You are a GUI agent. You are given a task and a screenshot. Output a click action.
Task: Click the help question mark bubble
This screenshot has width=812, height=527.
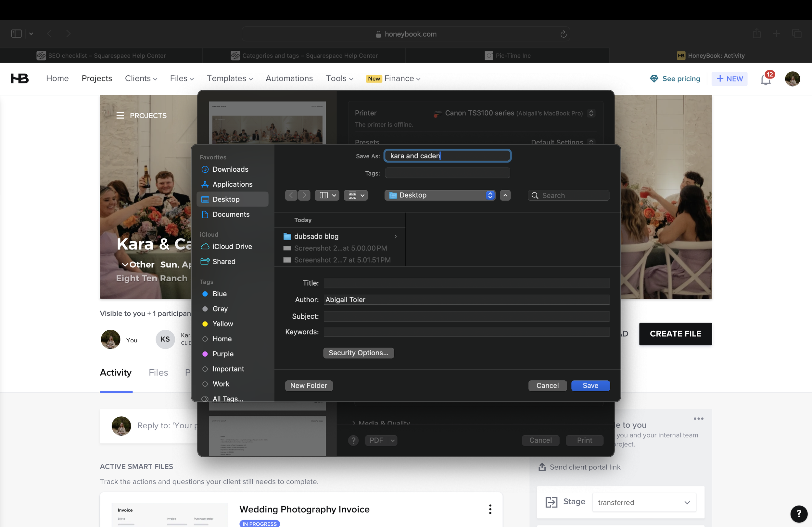pos(798,513)
